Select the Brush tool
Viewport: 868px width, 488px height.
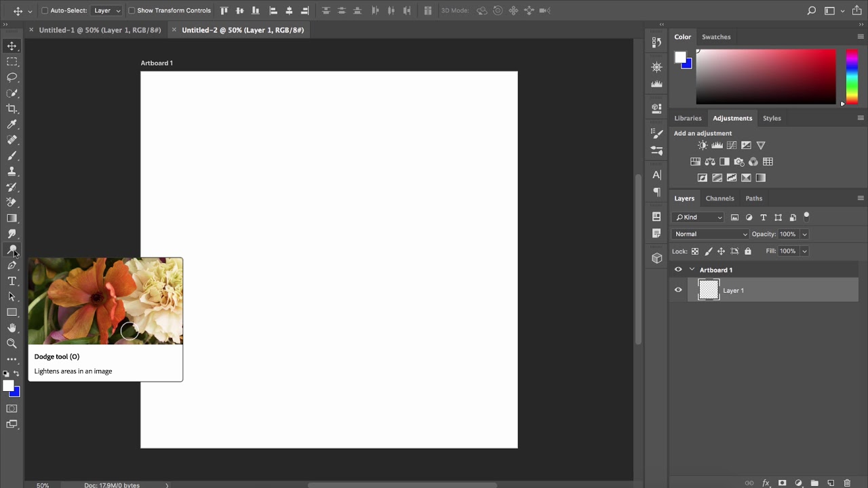click(12, 155)
